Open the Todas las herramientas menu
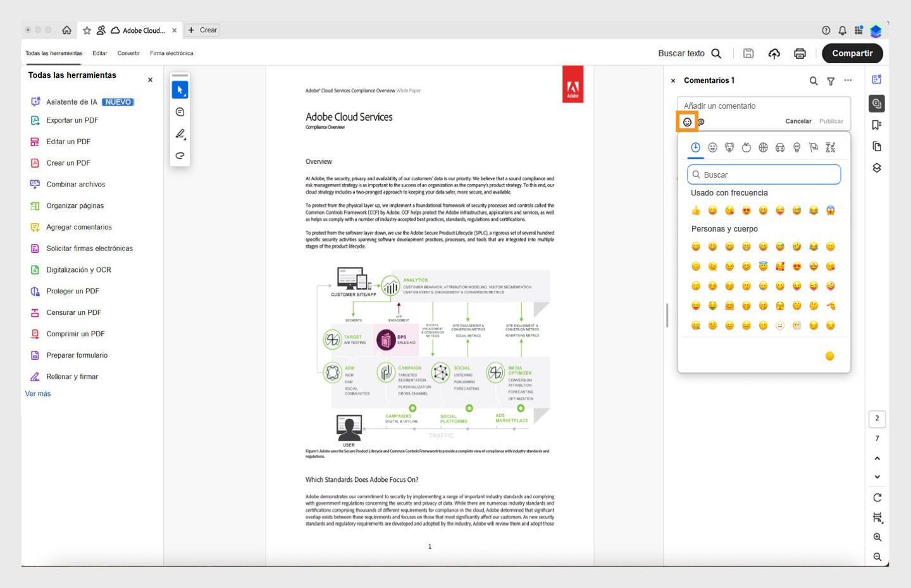 tap(54, 53)
